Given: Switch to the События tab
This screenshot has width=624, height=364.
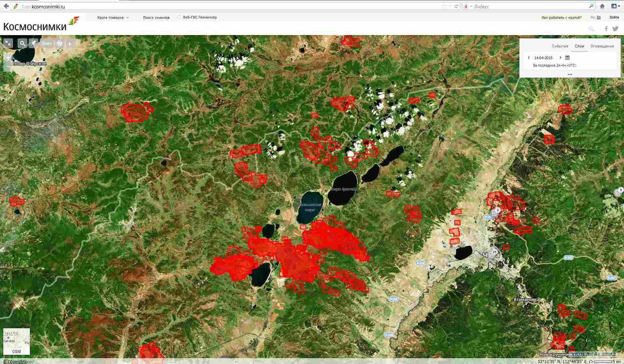Looking at the screenshot, I should (560, 46).
